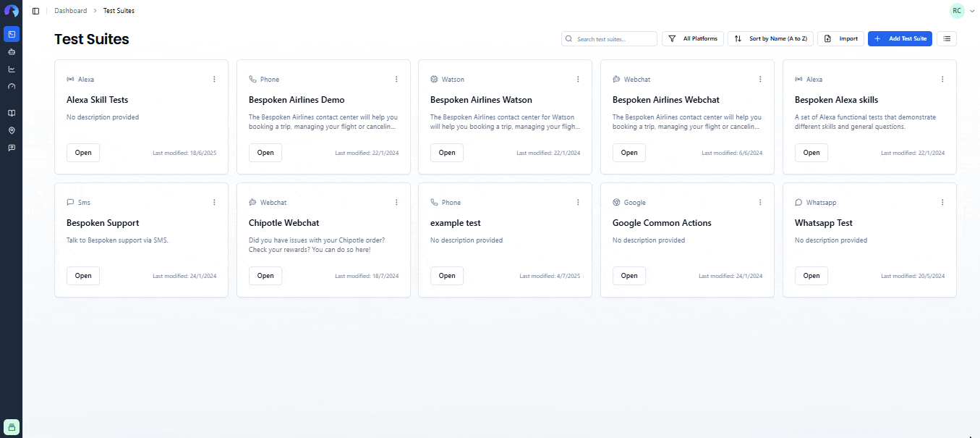
Task: Open the map pin icon in the sidebar
Action: pos(12,130)
